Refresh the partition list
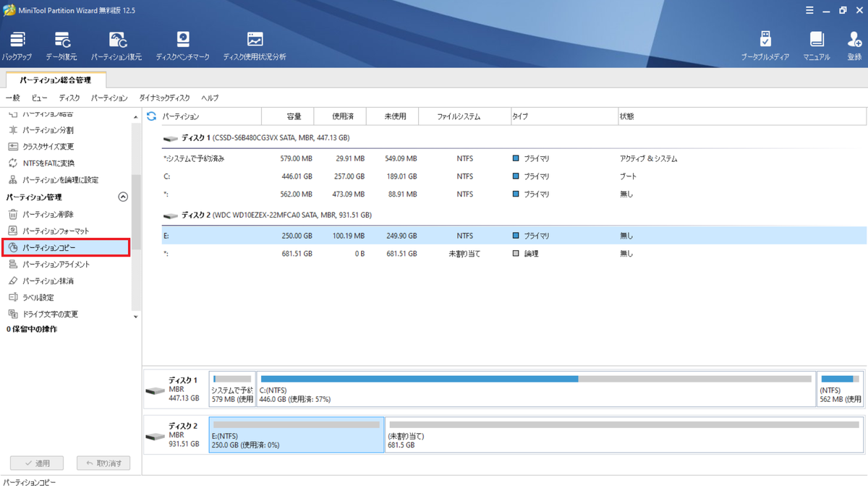The height and width of the screenshot is (488, 868). (151, 116)
